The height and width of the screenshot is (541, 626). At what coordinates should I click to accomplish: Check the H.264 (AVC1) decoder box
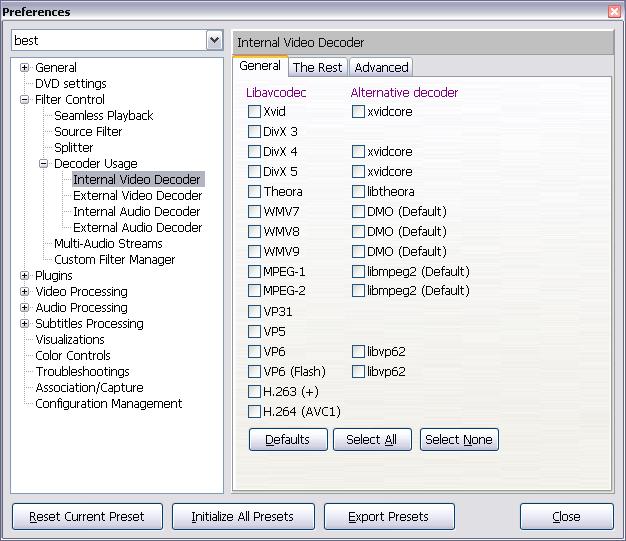255,412
